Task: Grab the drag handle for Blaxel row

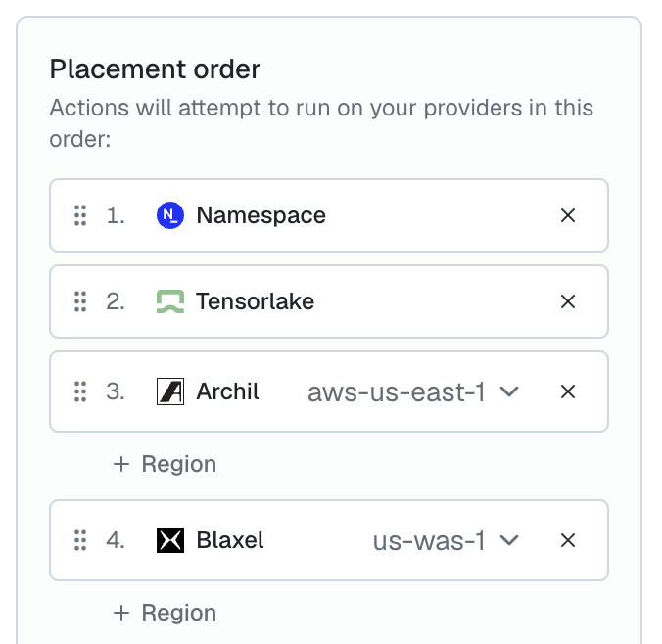Action: pos(80,540)
